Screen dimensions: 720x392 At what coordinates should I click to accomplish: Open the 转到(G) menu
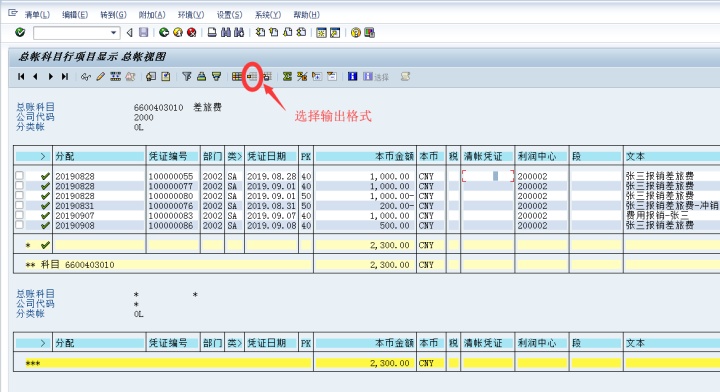tap(113, 15)
